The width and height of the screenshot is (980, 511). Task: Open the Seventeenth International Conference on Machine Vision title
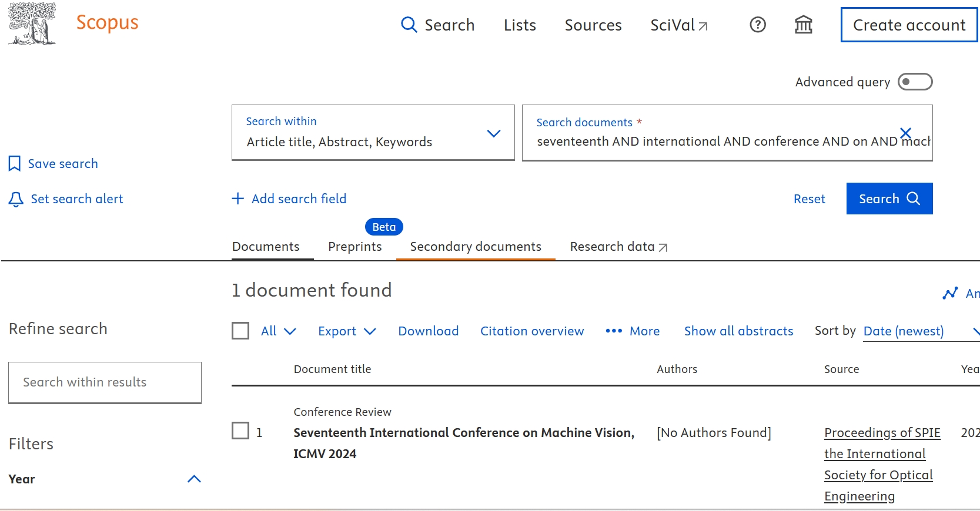tap(464, 443)
